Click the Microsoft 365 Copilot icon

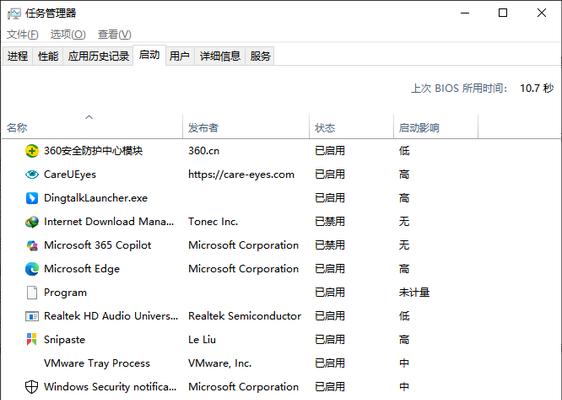(32, 246)
